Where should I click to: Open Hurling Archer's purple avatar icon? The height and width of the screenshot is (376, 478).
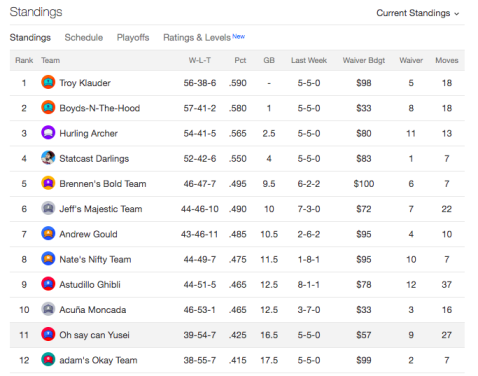point(48,133)
